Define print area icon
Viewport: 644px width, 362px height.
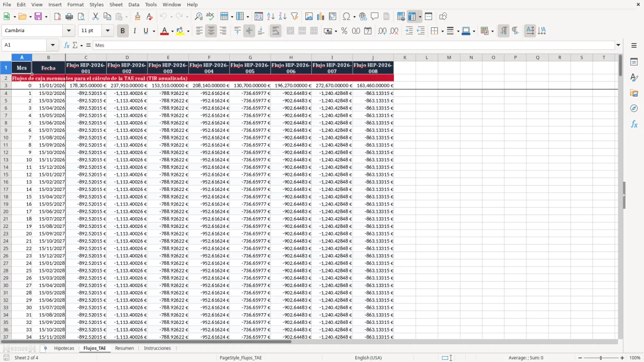[x=401, y=17]
